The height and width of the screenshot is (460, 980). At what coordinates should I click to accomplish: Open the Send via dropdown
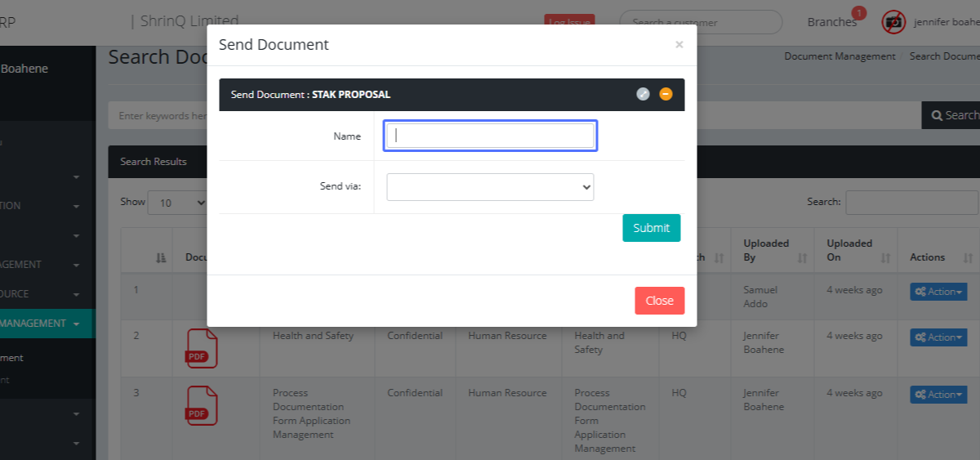pyautogui.click(x=490, y=187)
